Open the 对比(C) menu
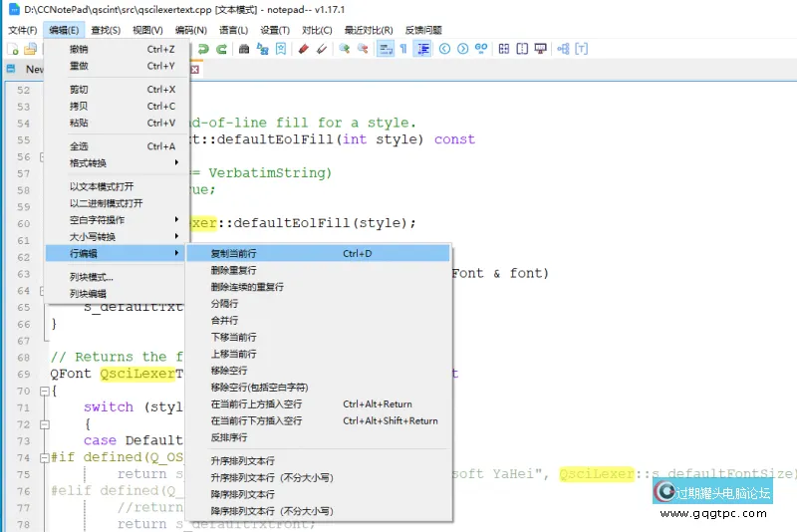This screenshot has height=532, width=797. (x=317, y=31)
